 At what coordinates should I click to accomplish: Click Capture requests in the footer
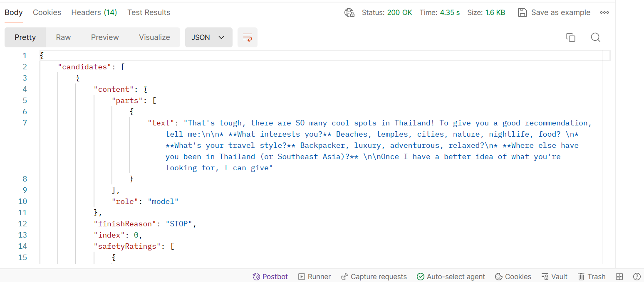click(x=374, y=277)
